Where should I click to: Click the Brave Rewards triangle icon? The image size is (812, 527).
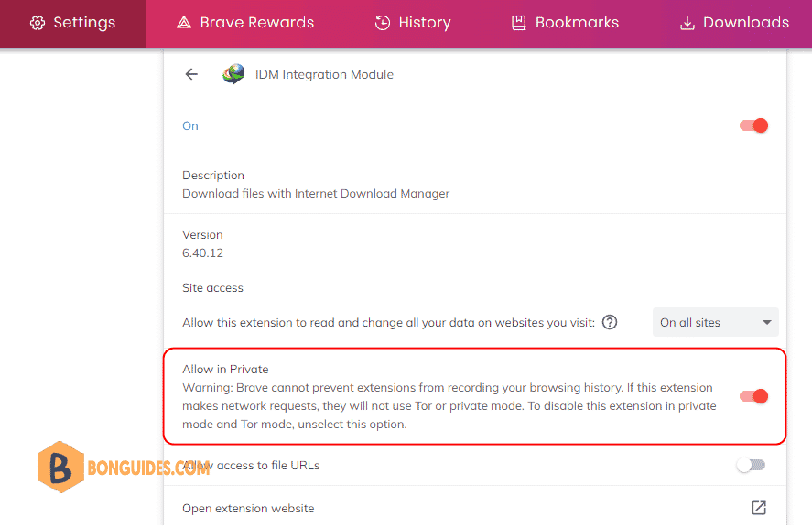[x=184, y=23]
